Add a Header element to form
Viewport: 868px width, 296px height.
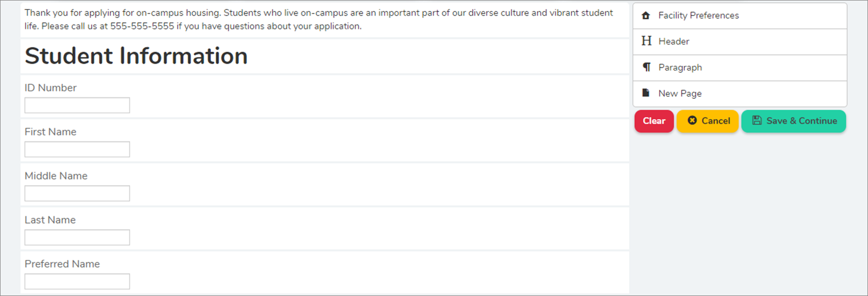click(x=674, y=42)
